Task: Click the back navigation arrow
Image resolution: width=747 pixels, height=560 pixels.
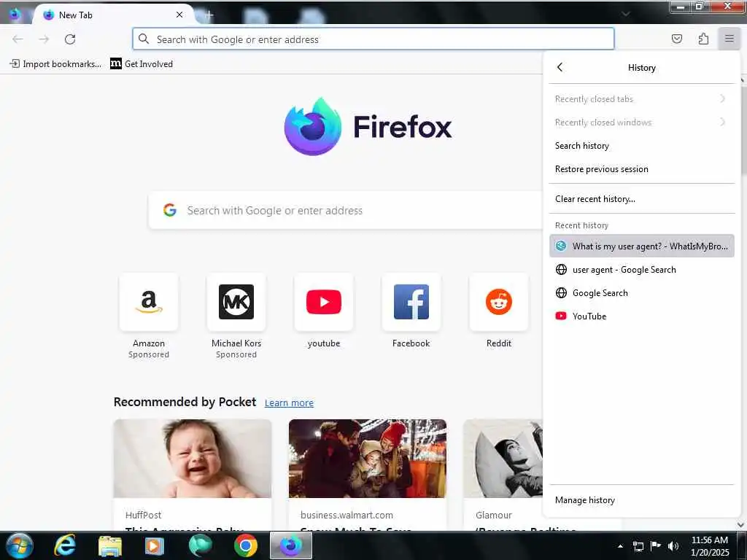Action: click(x=18, y=39)
